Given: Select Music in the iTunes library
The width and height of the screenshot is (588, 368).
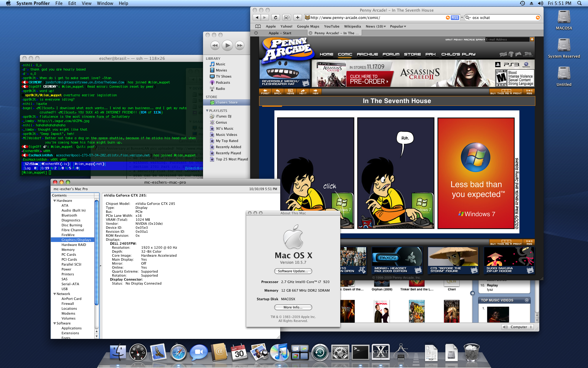Looking at the screenshot, I should (227, 64).
